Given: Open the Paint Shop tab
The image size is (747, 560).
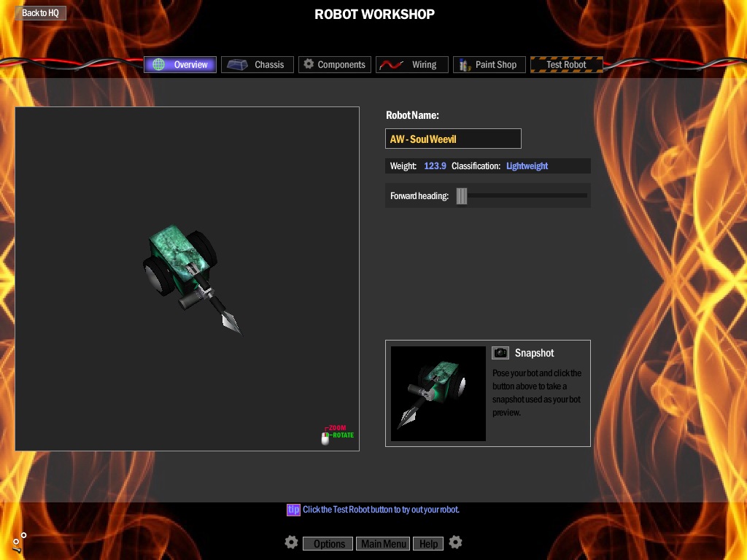Looking at the screenshot, I should (489, 64).
